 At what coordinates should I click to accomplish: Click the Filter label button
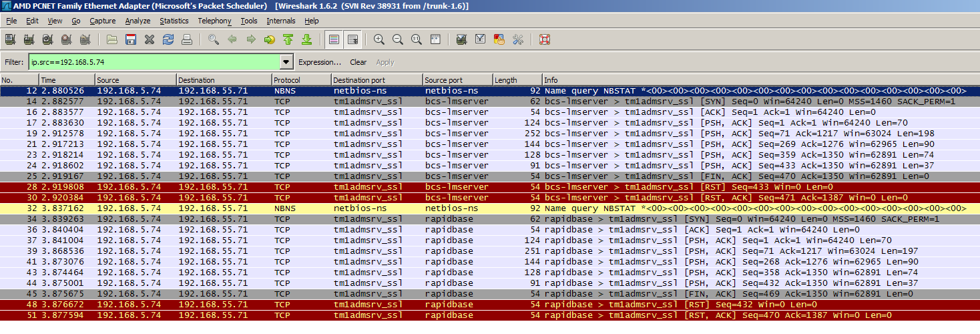(x=14, y=62)
